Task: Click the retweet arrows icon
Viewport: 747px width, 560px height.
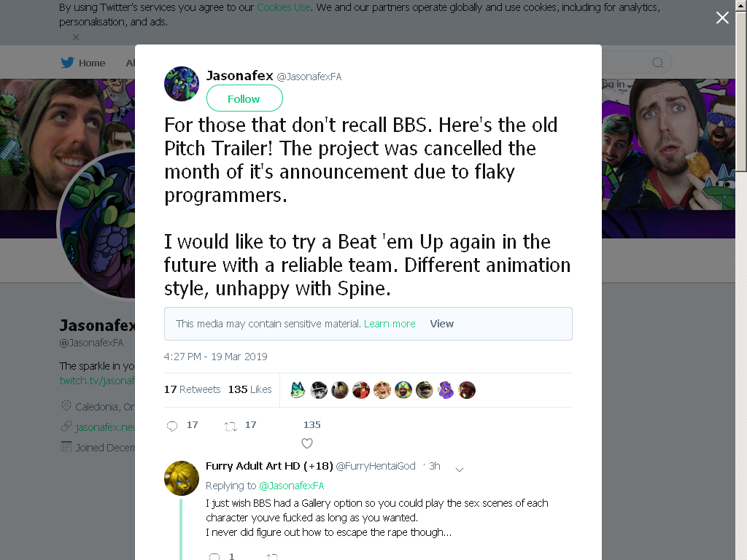Action: tap(231, 426)
